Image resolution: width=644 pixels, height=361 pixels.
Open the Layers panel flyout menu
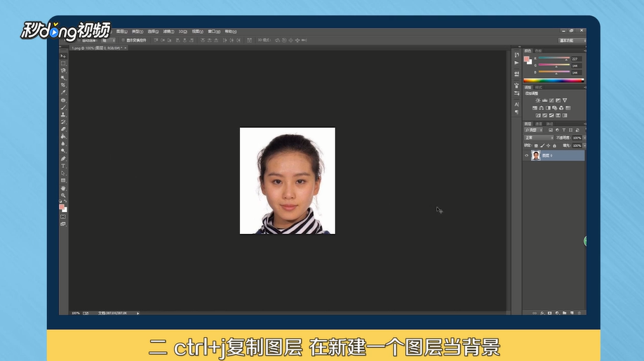[x=584, y=124]
